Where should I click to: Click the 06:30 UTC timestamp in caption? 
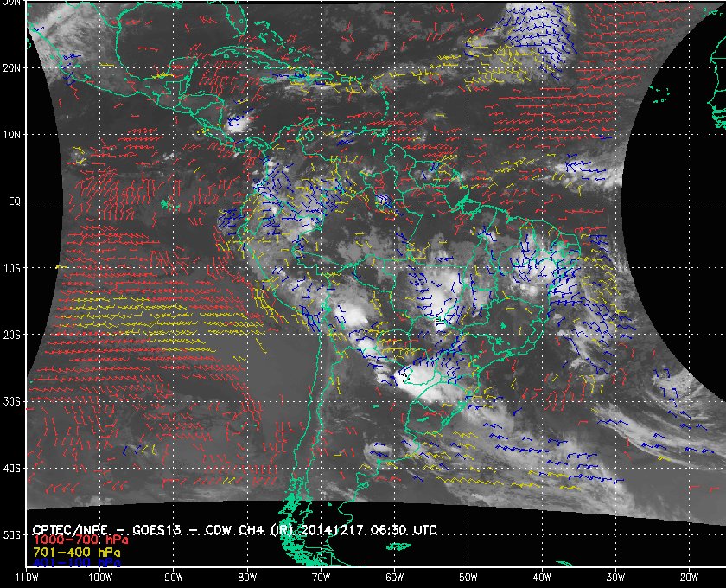click(x=404, y=529)
